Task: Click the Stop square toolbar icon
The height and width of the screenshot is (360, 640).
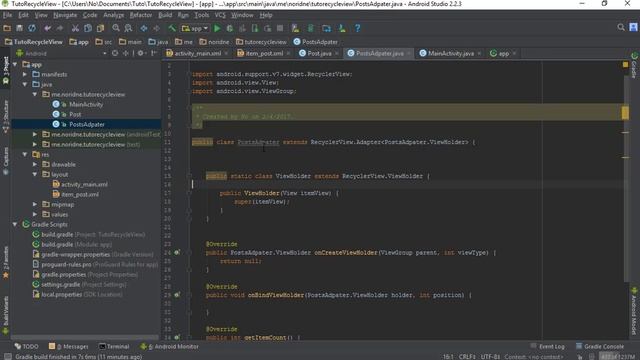Action: point(280,28)
